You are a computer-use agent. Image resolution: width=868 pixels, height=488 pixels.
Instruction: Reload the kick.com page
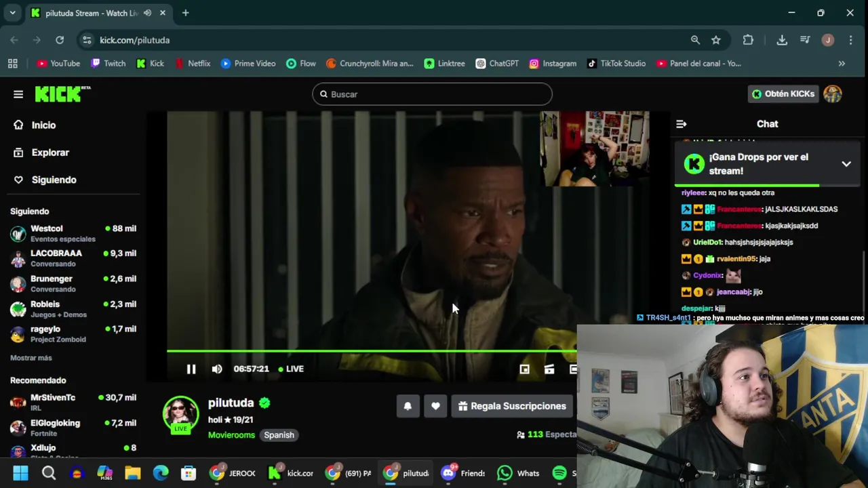60,40
